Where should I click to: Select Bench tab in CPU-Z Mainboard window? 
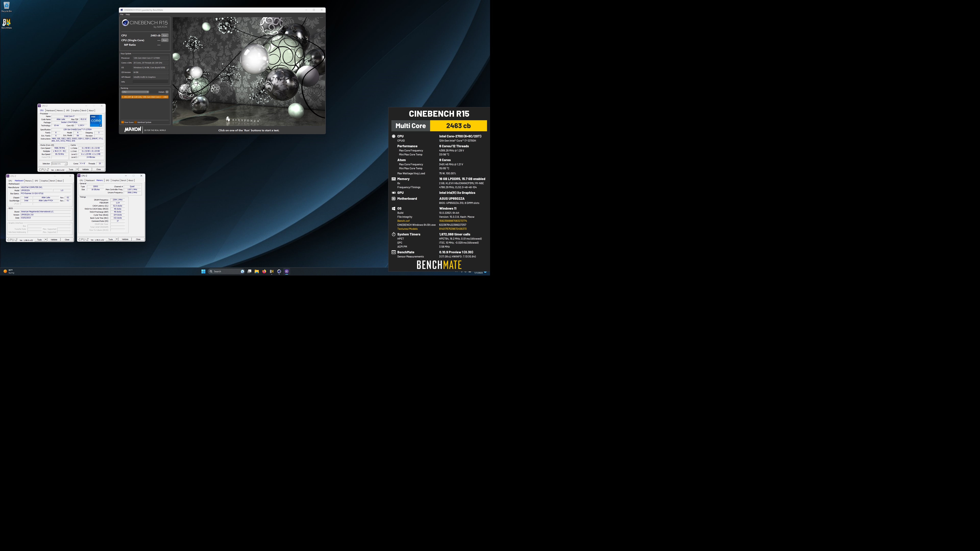[x=53, y=181]
